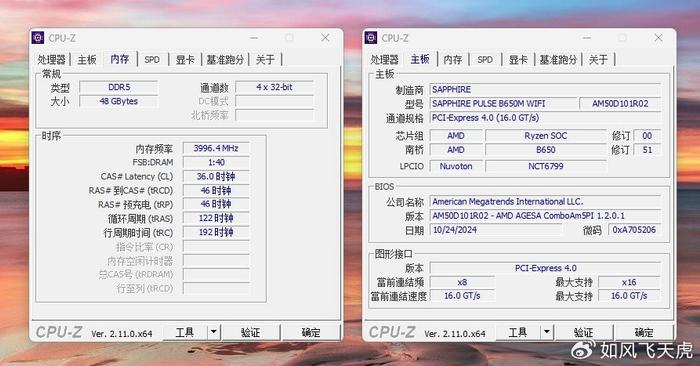Click the CPU-Z icon in right window title bar
The width and height of the screenshot is (700, 366).
click(x=371, y=38)
